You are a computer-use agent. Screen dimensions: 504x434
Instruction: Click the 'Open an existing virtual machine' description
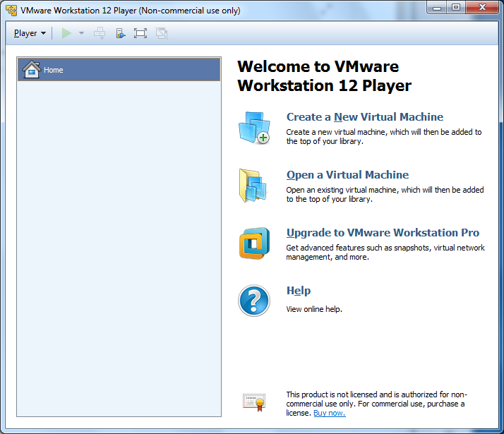click(x=385, y=194)
